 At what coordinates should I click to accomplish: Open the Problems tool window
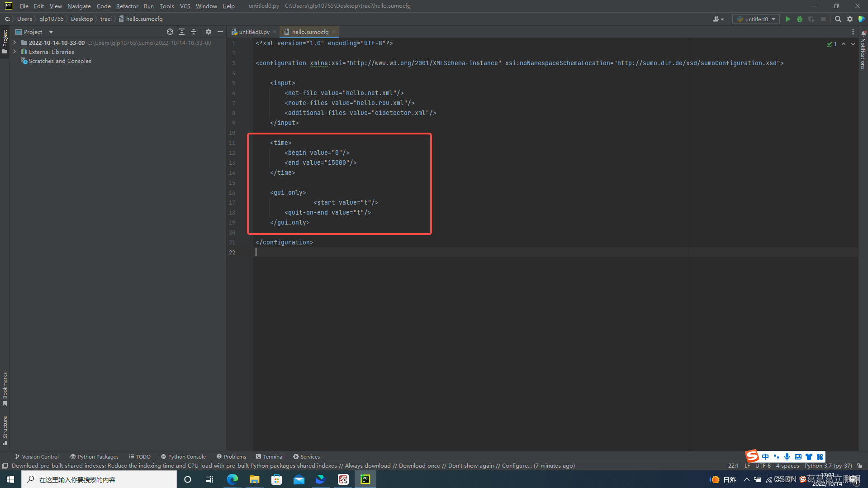(231, 457)
